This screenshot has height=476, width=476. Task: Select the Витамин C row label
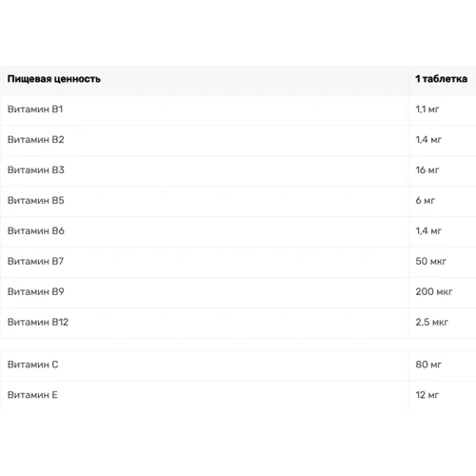point(33,365)
